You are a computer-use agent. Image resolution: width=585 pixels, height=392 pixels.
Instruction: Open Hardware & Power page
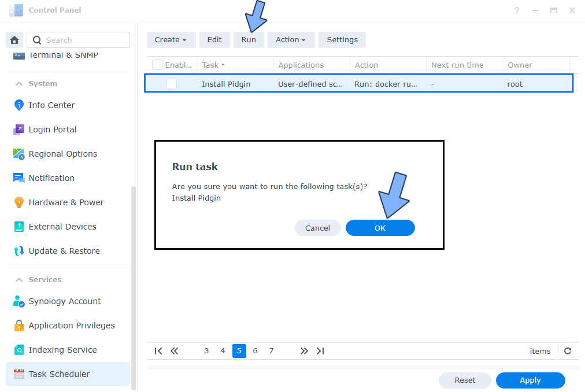pyautogui.click(x=68, y=202)
